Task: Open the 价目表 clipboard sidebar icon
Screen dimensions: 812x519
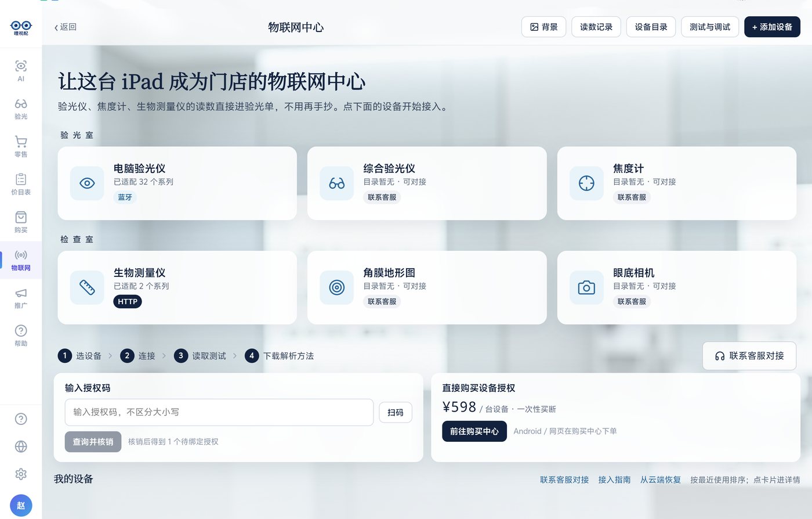Action: click(21, 184)
